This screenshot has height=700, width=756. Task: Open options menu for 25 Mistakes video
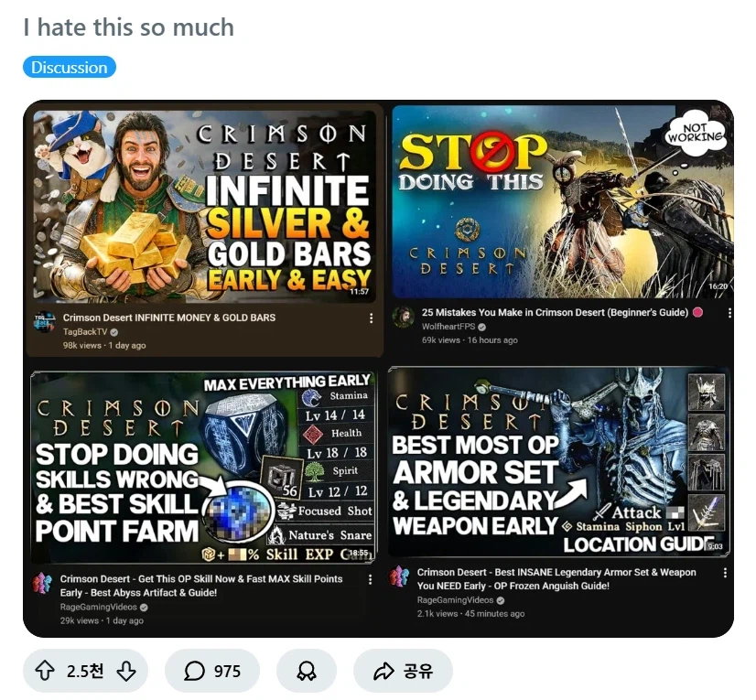[729, 313]
